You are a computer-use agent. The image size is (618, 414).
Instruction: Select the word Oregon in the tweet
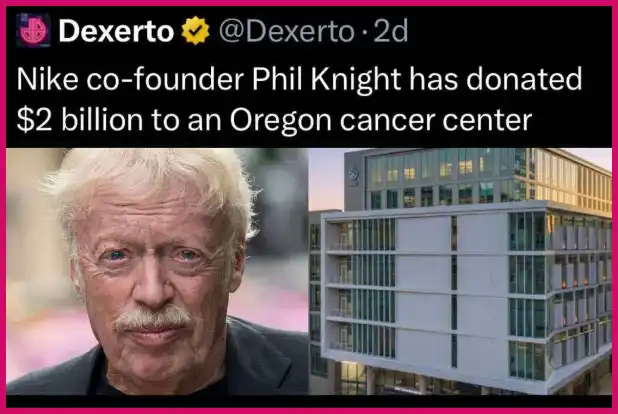[281, 121]
